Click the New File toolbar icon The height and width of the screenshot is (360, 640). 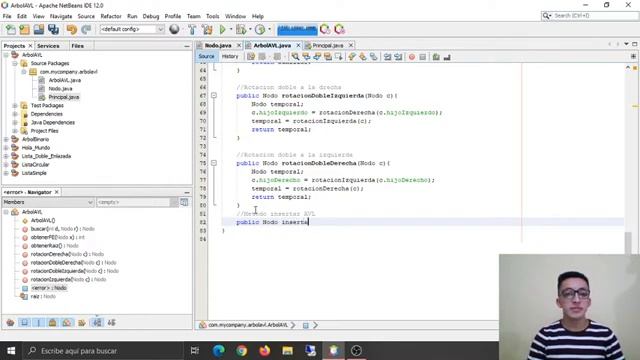coord(11,29)
